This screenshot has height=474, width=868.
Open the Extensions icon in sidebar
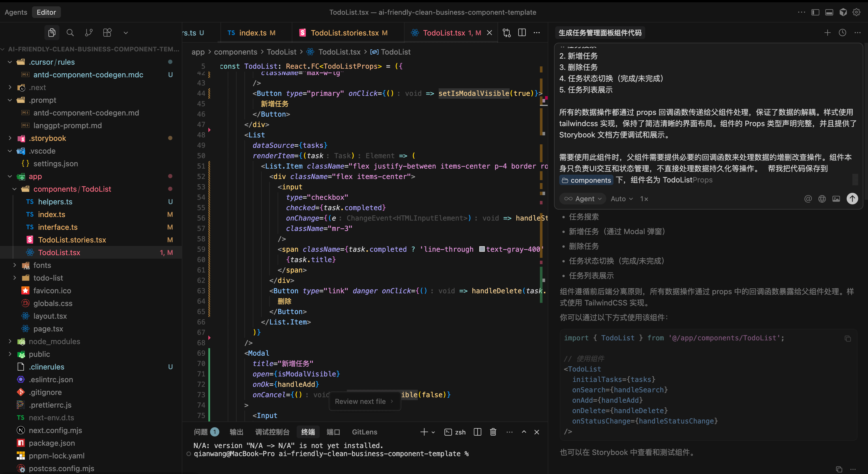(107, 33)
